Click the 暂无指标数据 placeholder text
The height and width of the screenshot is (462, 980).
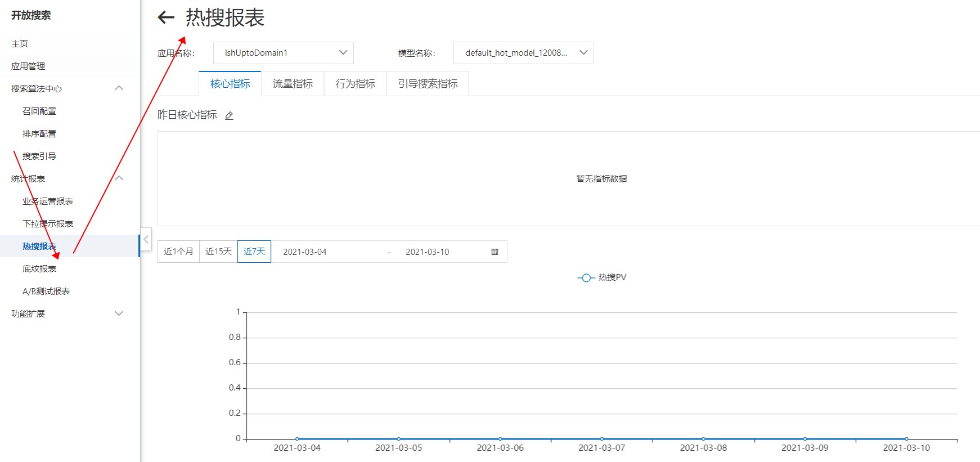(x=601, y=178)
